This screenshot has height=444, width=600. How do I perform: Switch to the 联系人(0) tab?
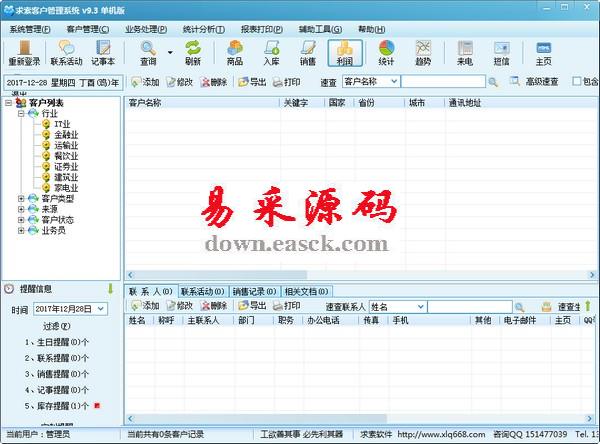click(151, 291)
